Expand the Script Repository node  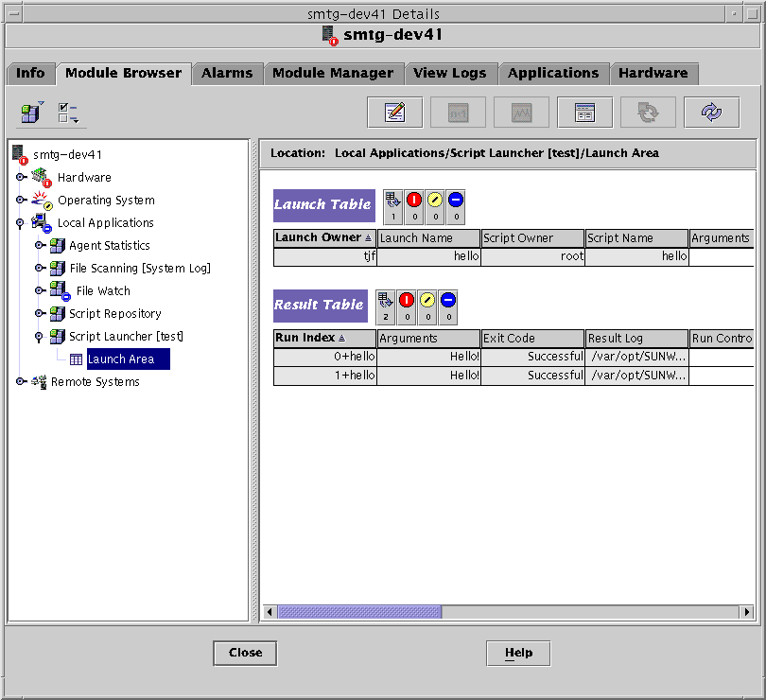pyautogui.click(x=40, y=313)
